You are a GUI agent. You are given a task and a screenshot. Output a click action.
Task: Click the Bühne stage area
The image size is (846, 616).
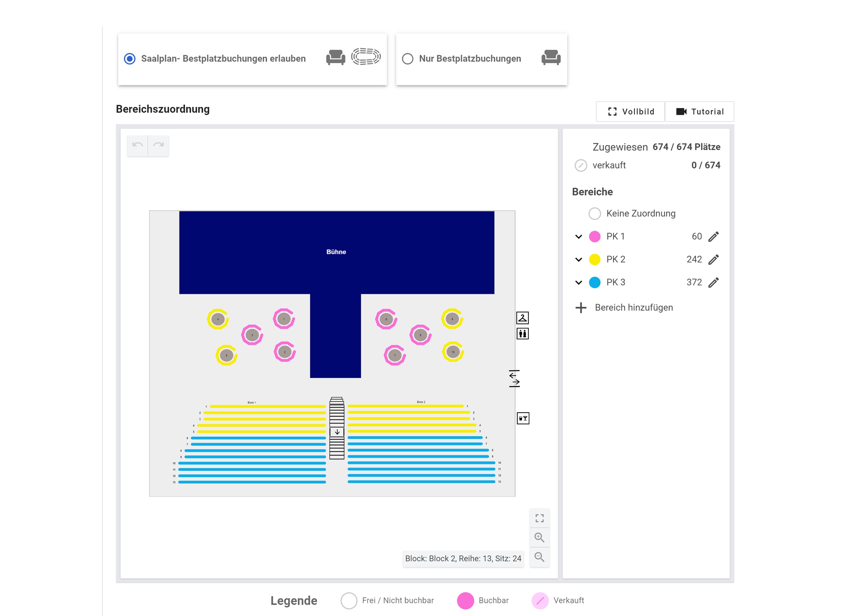pos(336,252)
